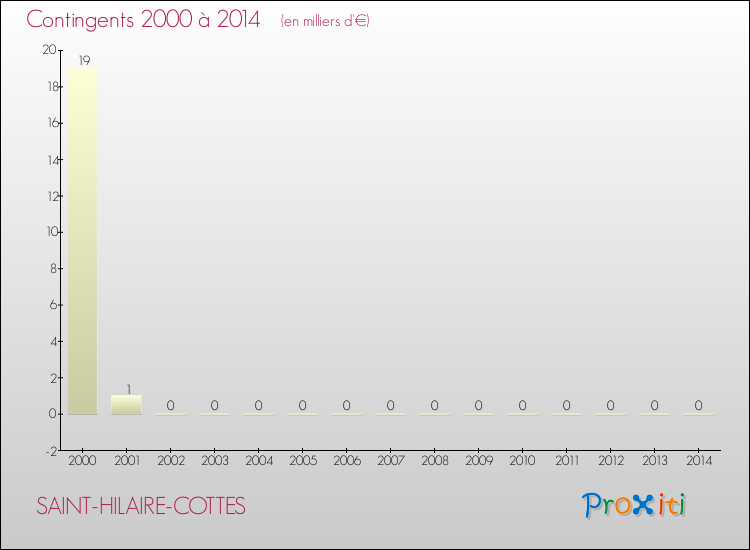Click the x-axis label 2013

[x=655, y=461]
